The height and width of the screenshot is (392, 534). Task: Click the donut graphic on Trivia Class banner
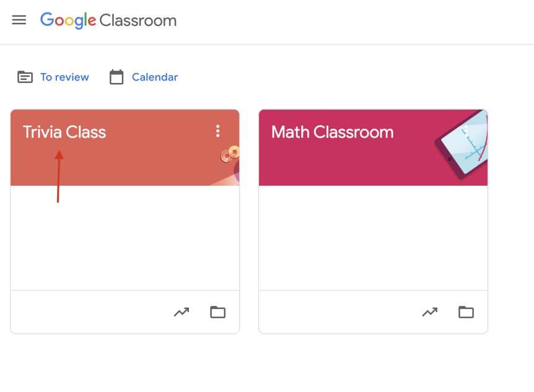pos(232,152)
